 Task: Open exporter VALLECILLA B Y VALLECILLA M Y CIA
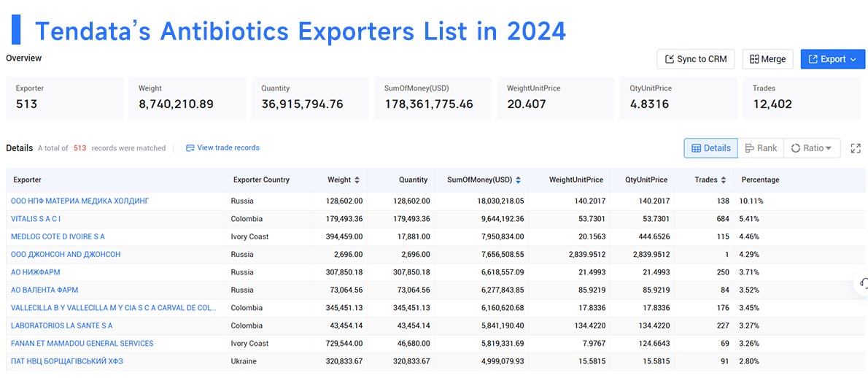(114, 307)
